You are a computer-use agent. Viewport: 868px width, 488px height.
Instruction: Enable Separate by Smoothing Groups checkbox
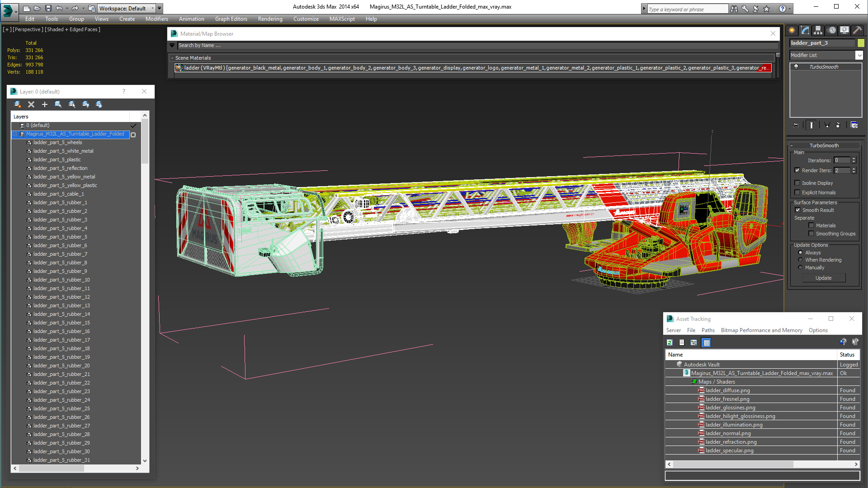pos(811,234)
